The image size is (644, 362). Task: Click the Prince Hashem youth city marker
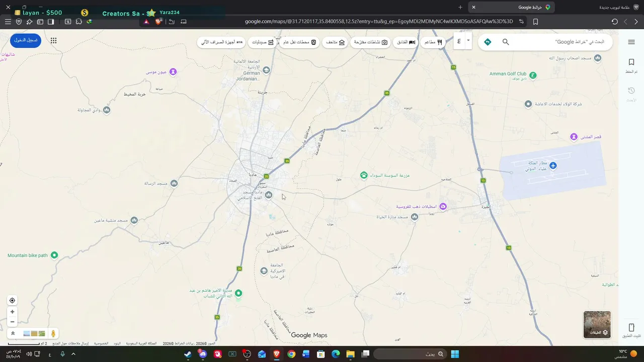coord(239,293)
